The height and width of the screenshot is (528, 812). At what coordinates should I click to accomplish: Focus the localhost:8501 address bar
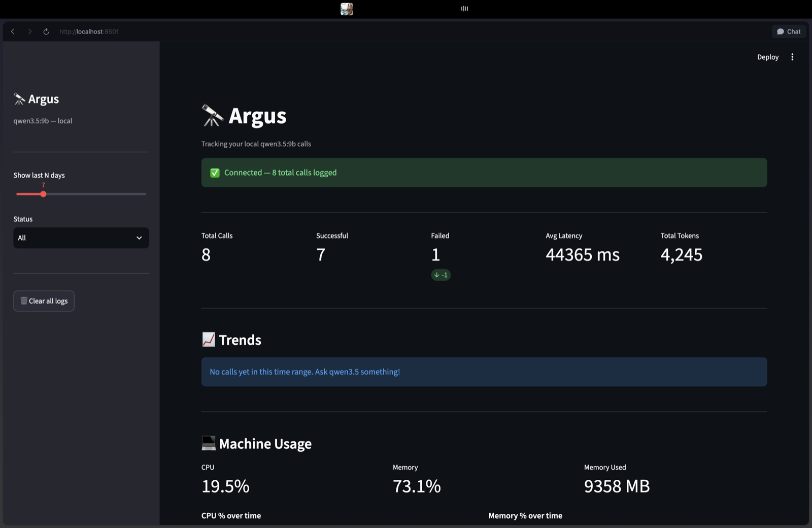89,31
